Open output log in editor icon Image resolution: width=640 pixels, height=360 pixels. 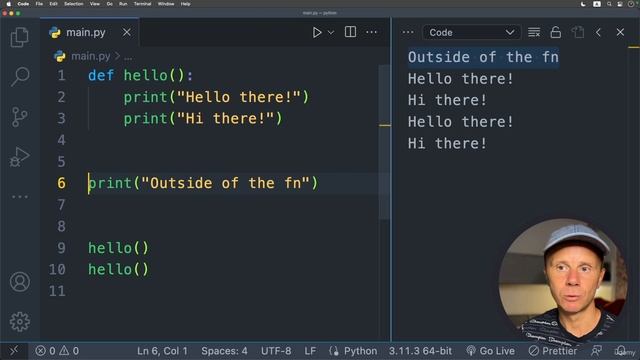click(578, 32)
